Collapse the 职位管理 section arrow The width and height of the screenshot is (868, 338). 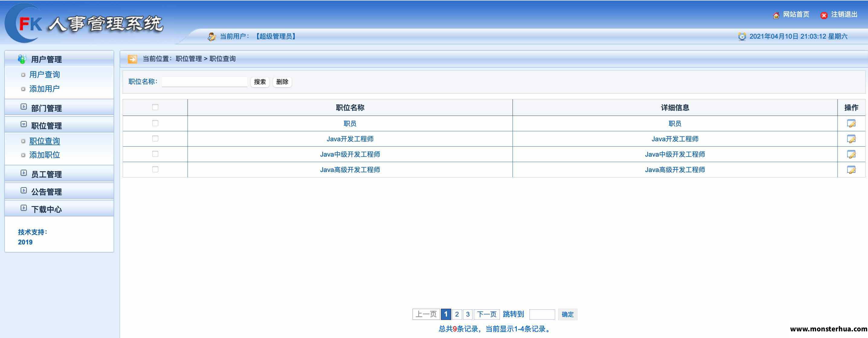24,124
